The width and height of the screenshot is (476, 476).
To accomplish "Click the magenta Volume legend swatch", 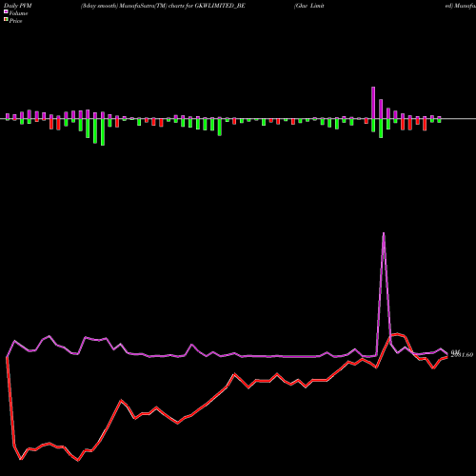I will coord(6,12).
